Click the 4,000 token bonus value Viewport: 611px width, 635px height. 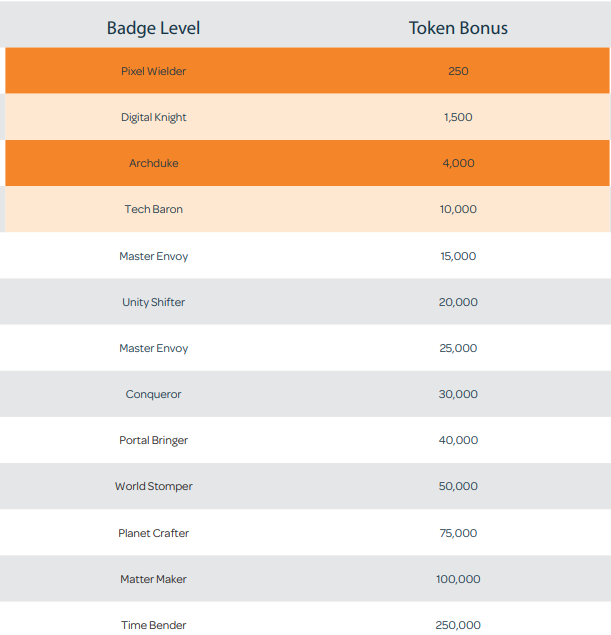click(458, 163)
